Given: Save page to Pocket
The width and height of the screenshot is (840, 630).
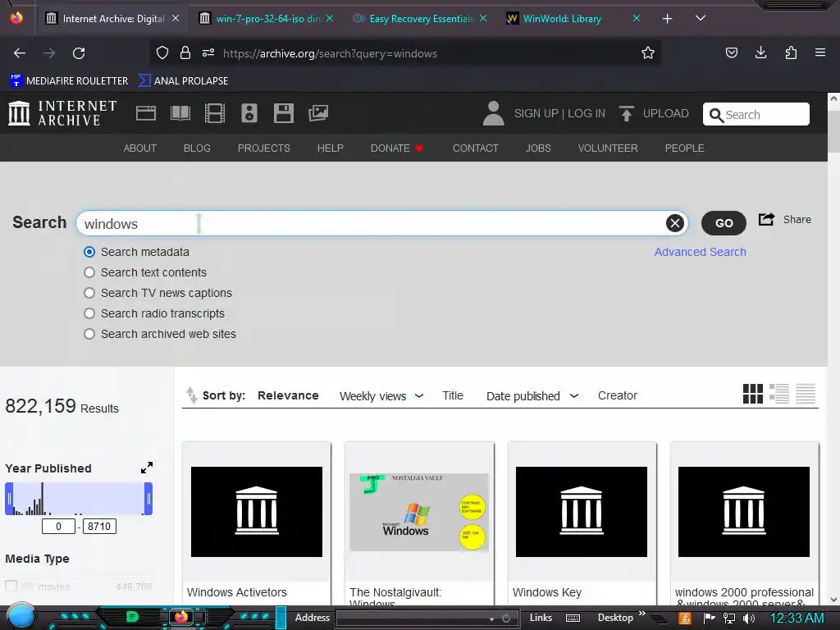Looking at the screenshot, I should pyautogui.click(x=731, y=52).
